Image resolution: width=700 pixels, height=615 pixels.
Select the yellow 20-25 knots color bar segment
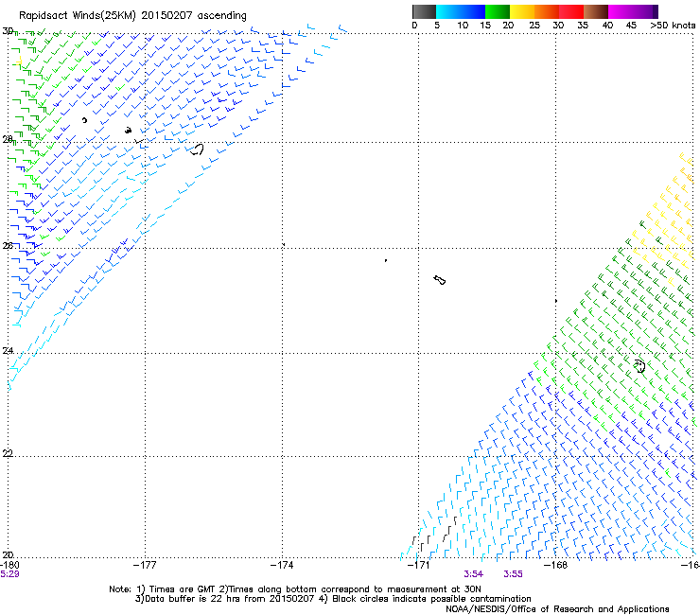(522, 11)
